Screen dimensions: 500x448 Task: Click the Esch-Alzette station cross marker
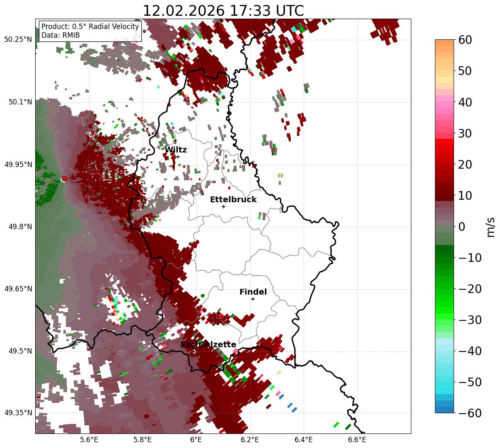194,351
